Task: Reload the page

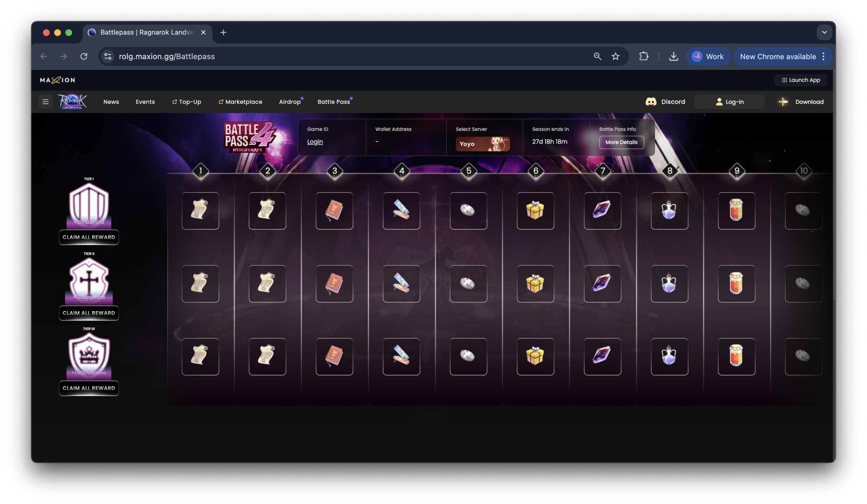Action: (84, 57)
